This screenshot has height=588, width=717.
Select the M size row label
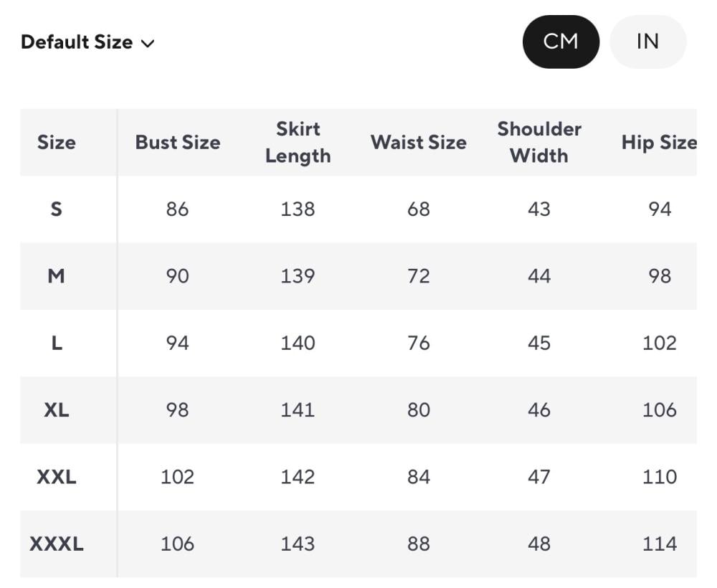(x=57, y=276)
